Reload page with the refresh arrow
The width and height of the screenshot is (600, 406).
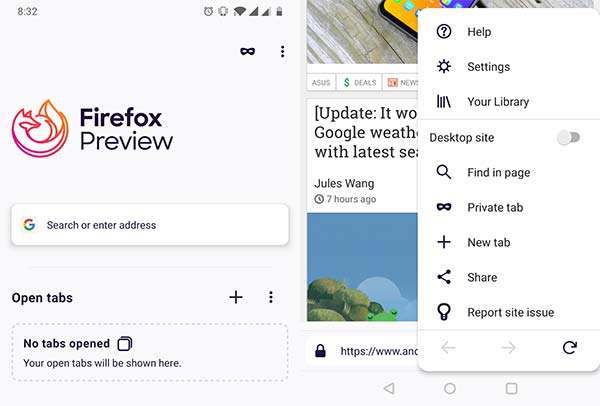point(569,347)
